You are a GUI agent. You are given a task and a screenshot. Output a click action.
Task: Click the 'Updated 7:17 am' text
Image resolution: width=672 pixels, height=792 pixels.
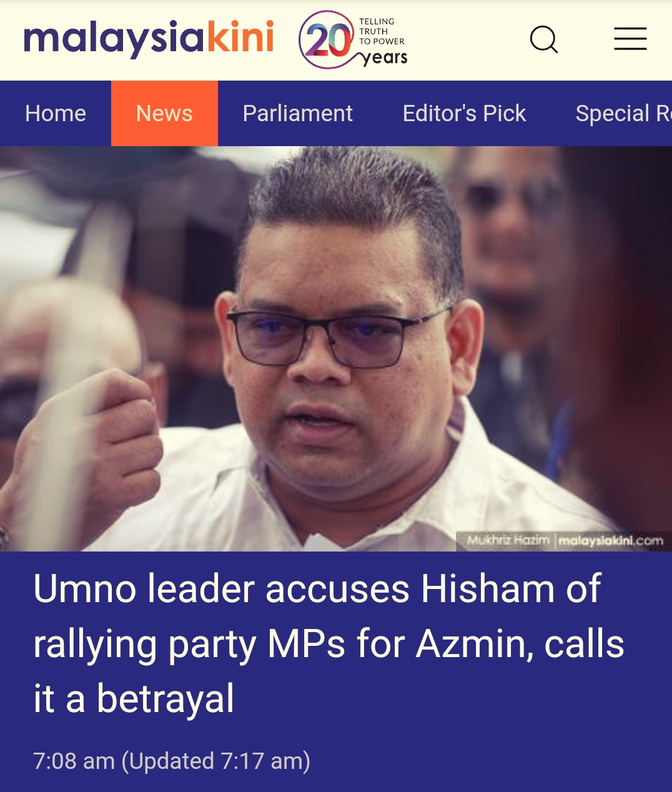point(216,761)
